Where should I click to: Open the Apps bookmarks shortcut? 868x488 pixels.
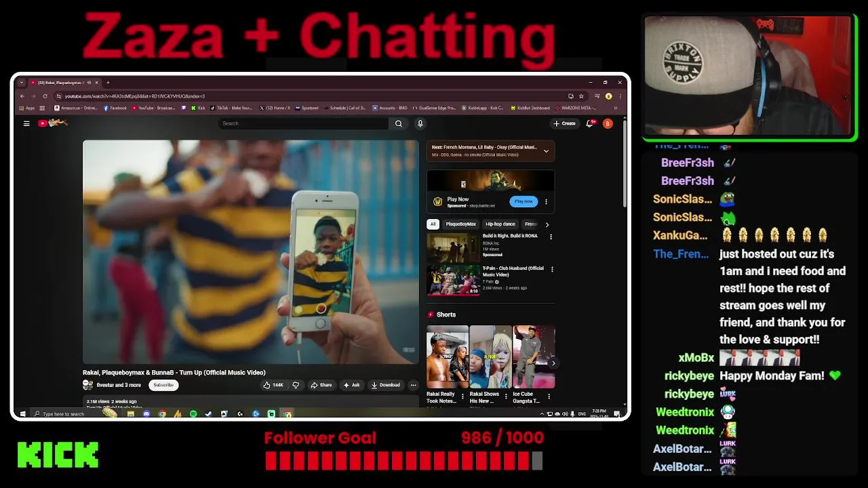pyautogui.click(x=28, y=108)
